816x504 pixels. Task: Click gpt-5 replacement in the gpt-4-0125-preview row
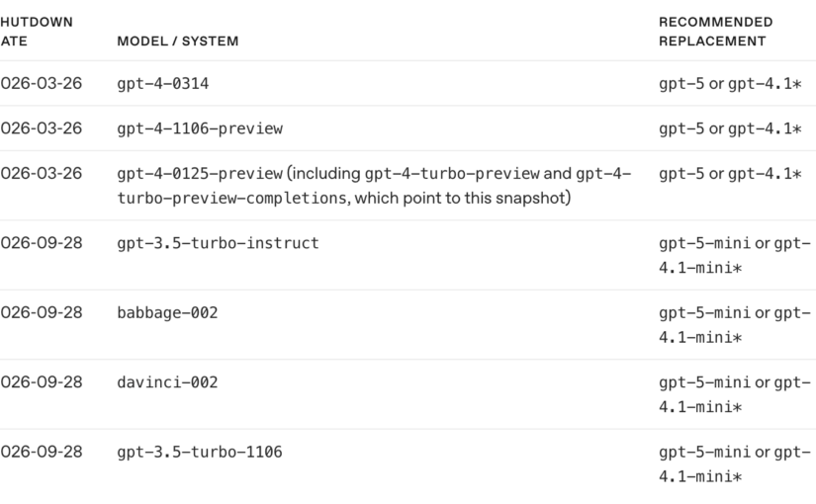pyautogui.click(x=681, y=174)
